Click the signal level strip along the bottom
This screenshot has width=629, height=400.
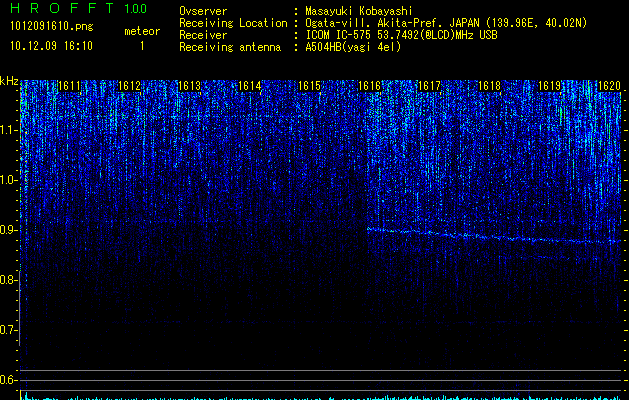pyautogui.click(x=321, y=396)
